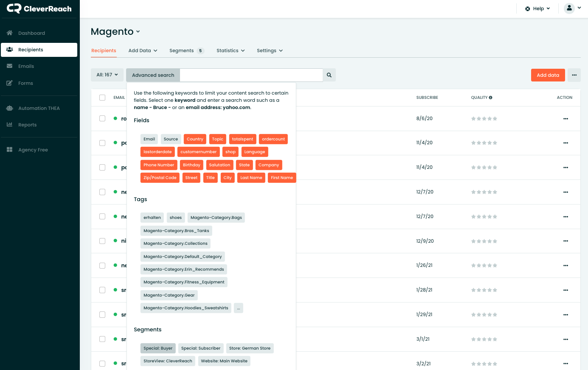Open the Statistics dropdown
Screen dimensions: 588x370
coord(231,50)
